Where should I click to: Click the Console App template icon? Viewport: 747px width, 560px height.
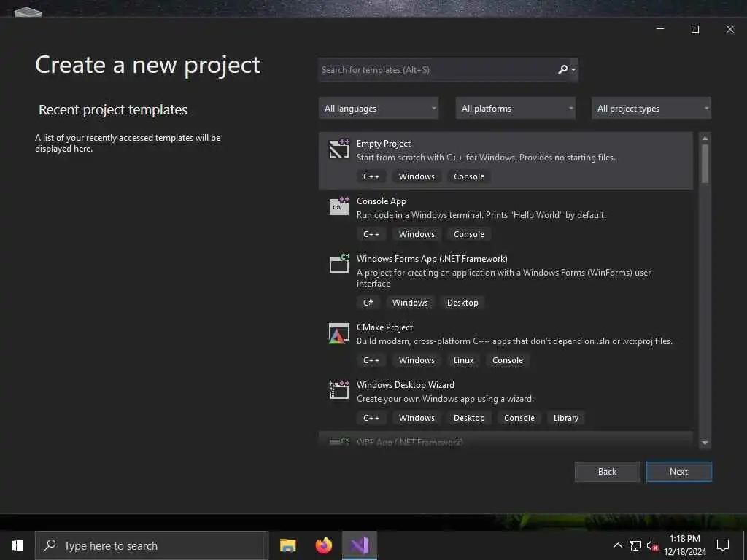click(338, 206)
